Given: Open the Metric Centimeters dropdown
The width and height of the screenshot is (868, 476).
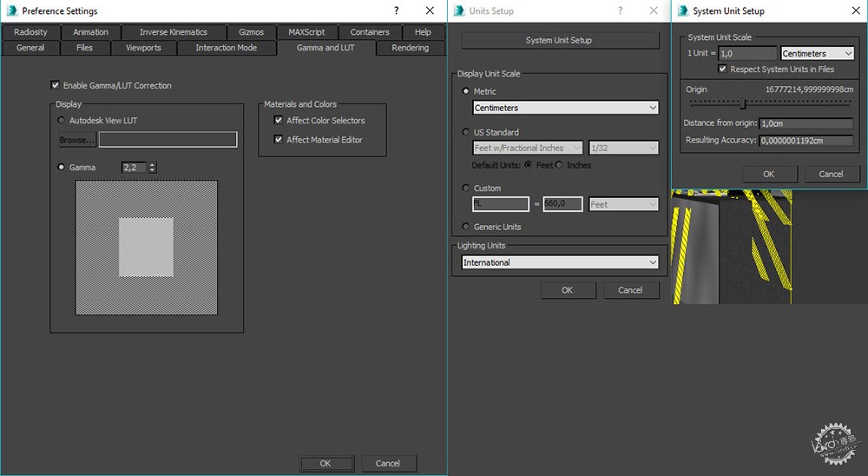Looking at the screenshot, I should pyautogui.click(x=566, y=108).
